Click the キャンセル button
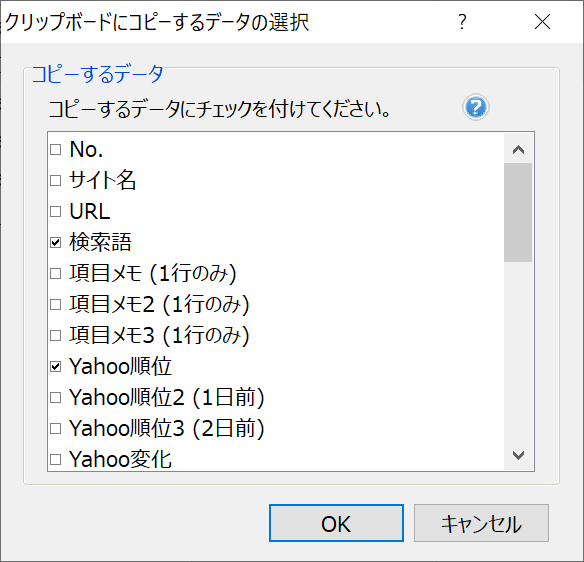Image resolution: width=584 pixels, height=562 pixels. click(x=481, y=523)
